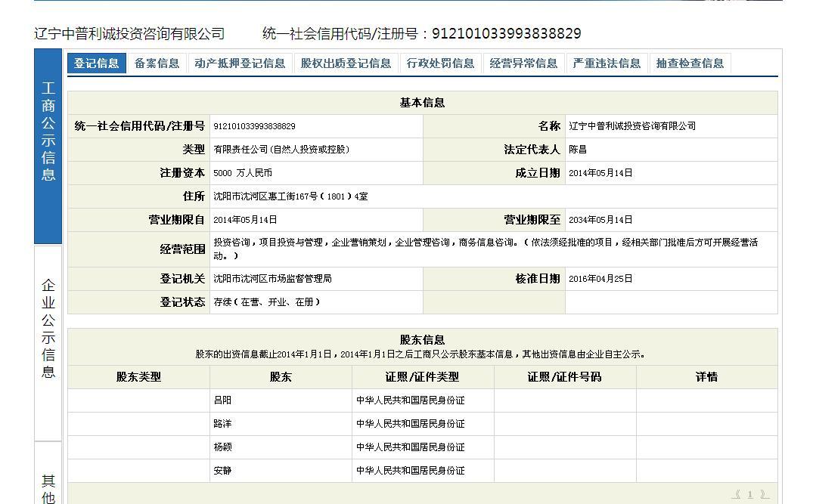This screenshot has width=813, height=504.
Task: Click shareholder 安静
Action: point(222,471)
